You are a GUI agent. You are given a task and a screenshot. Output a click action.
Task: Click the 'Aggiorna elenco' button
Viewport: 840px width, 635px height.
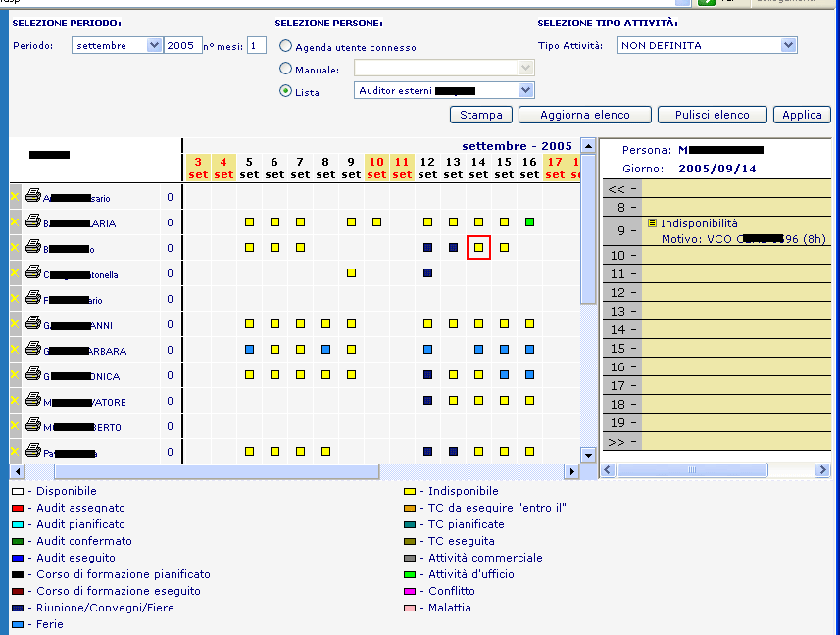[x=585, y=115]
